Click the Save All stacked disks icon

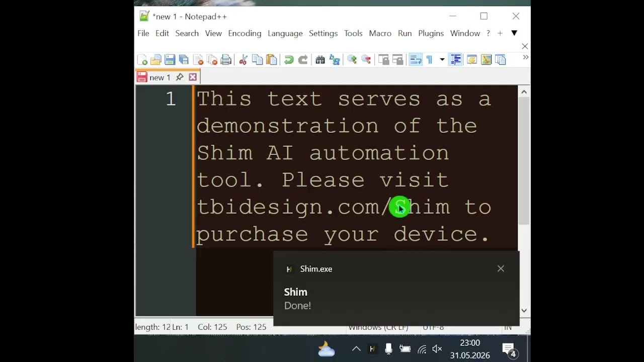[184, 60]
